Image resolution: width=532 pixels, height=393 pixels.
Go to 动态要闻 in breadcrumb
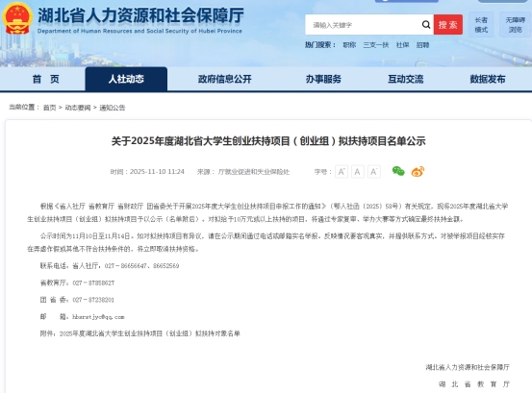click(x=78, y=108)
